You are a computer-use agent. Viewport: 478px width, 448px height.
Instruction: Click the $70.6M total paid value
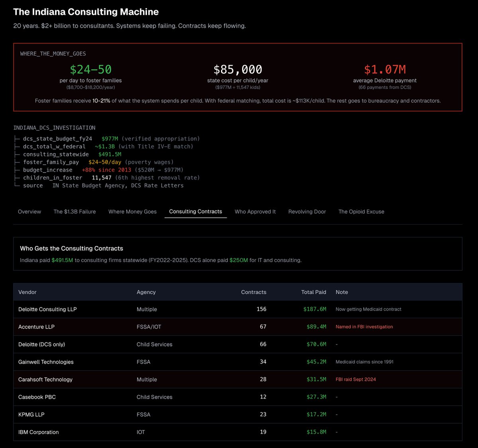pos(316,344)
